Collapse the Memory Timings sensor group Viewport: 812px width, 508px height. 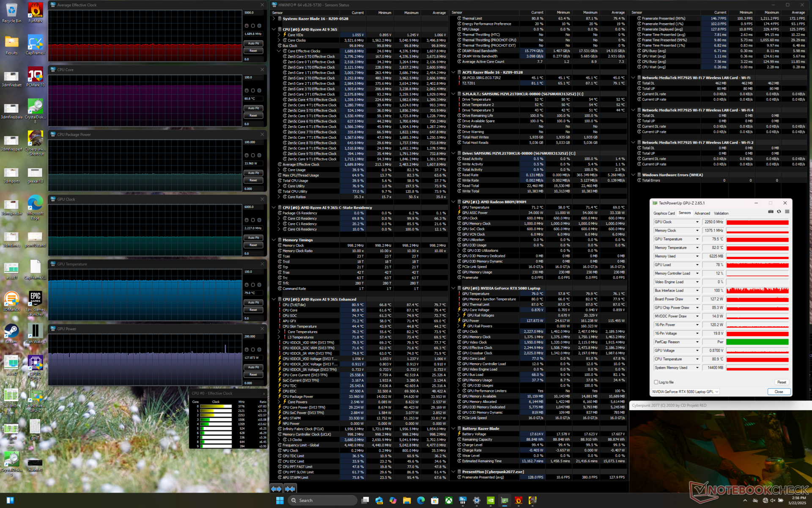(x=274, y=240)
